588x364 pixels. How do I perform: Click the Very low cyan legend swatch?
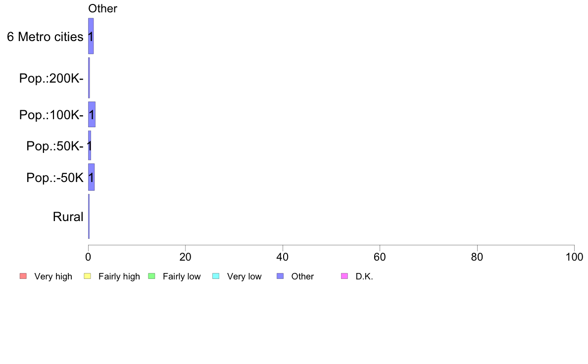(x=216, y=276)
